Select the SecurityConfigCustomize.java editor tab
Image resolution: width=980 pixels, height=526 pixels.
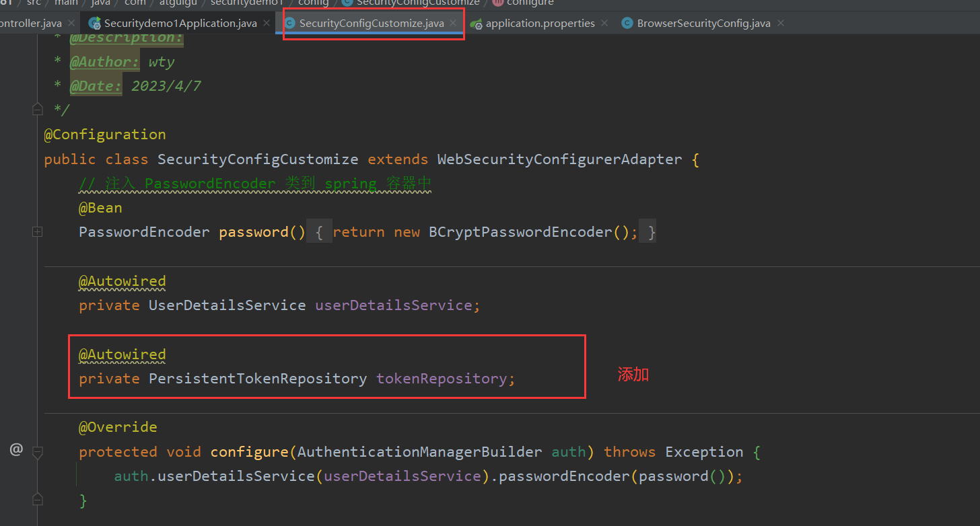point(372,23)
